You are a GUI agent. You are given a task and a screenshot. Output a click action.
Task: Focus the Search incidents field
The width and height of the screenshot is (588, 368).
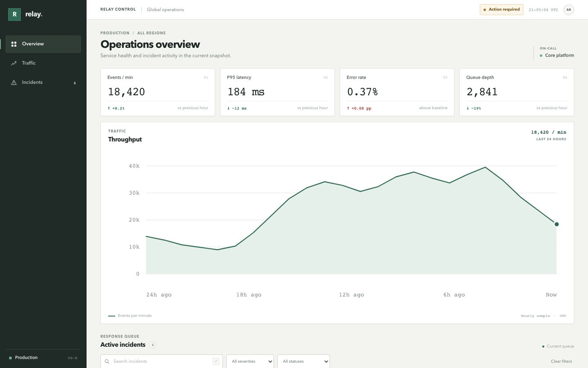(162, 361)
